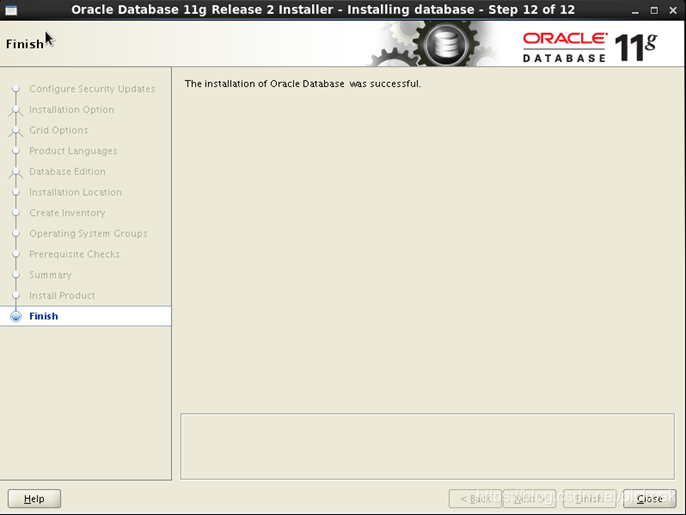Click the blue Finish step marker icon
The height and width of the screenshot is (515, 686).
coord(16,316)
